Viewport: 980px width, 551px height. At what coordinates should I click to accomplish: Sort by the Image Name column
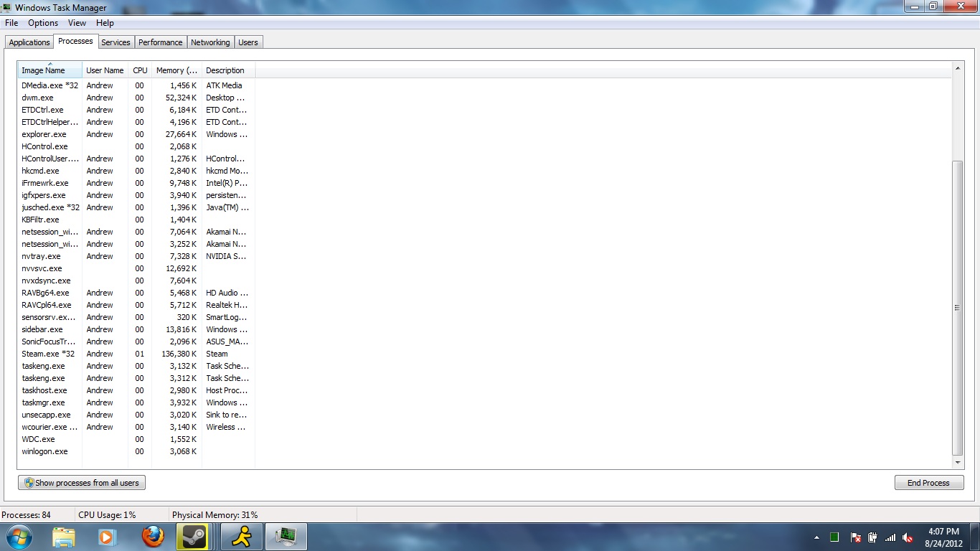50,70
